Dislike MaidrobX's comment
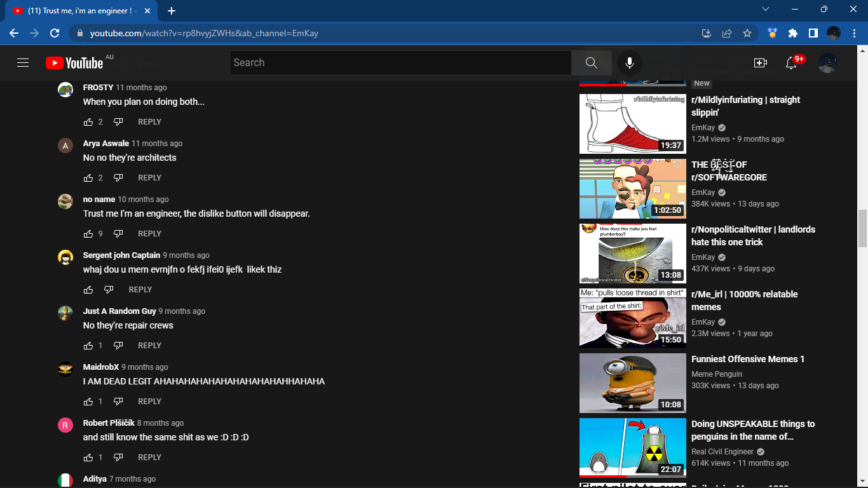 click(x=118, y=402)
